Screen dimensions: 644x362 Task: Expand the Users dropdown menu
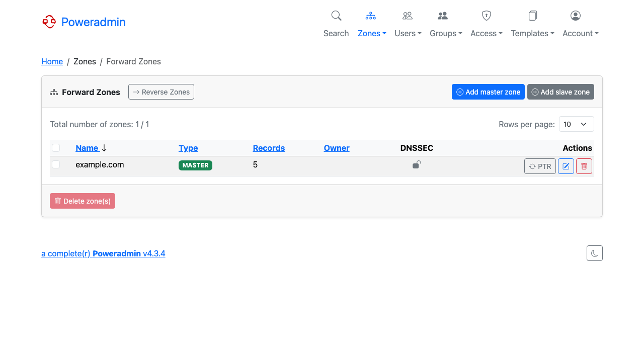(x=408, y=33)
